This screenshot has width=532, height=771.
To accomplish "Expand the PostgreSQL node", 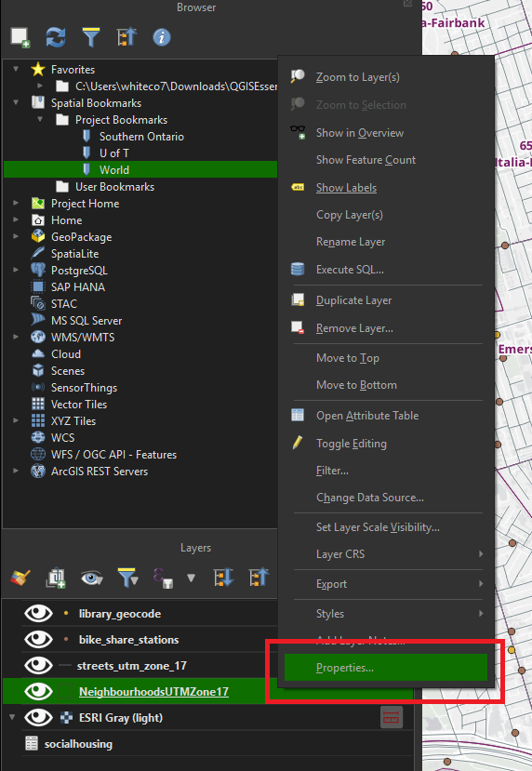I will click(16, 270).
